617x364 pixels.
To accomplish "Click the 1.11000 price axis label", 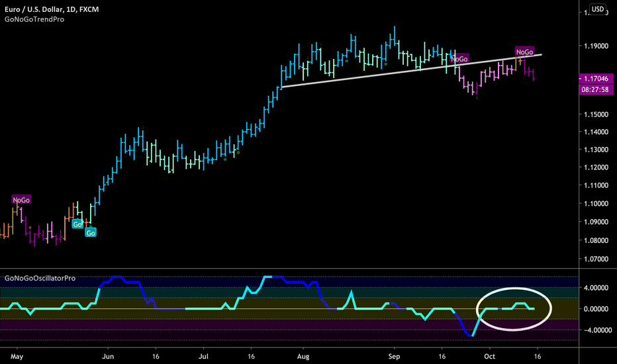I will [596, 185].
